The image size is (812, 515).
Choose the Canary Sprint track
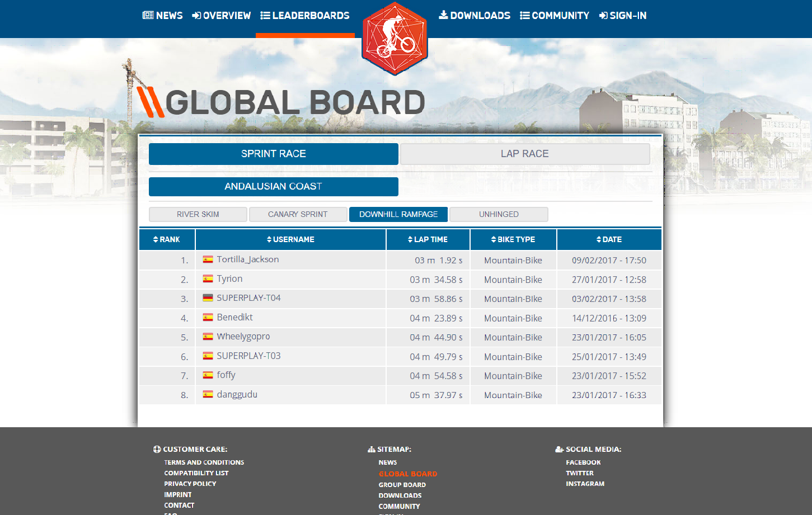(298, 214)
